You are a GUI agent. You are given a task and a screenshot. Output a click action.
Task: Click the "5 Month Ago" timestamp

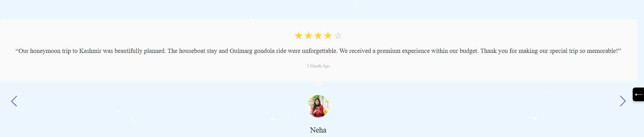[318, 66]
